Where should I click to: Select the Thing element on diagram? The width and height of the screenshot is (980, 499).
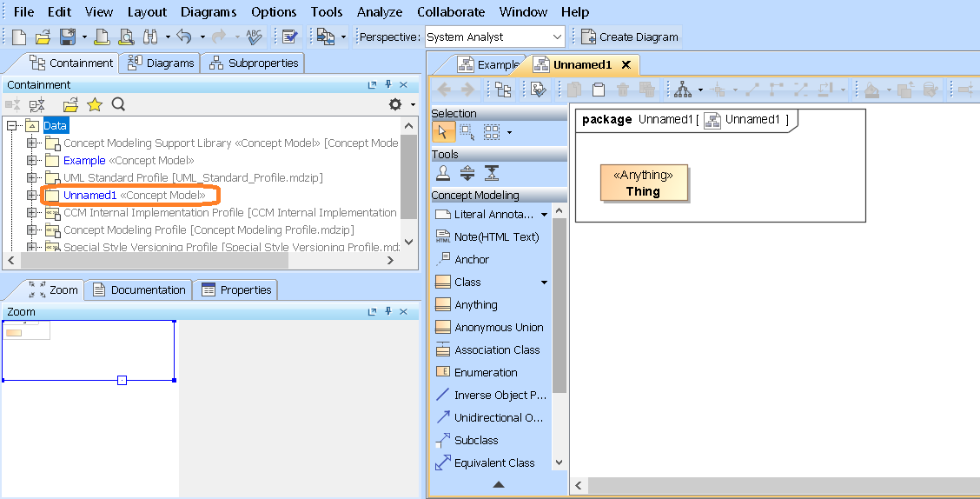[643, 183]
